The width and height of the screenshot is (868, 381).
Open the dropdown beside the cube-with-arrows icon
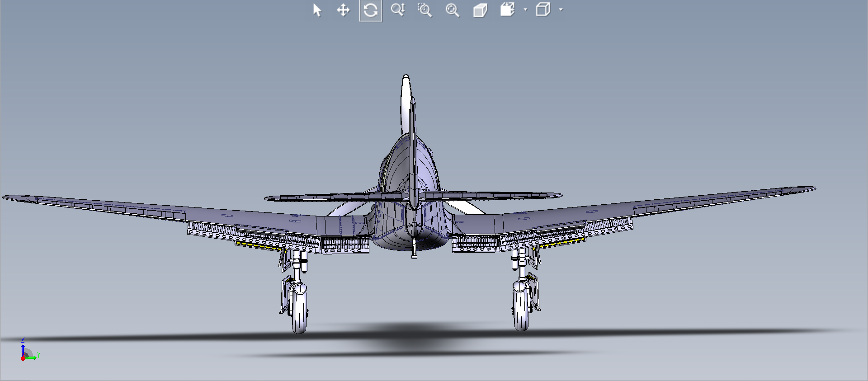point(525,9)
